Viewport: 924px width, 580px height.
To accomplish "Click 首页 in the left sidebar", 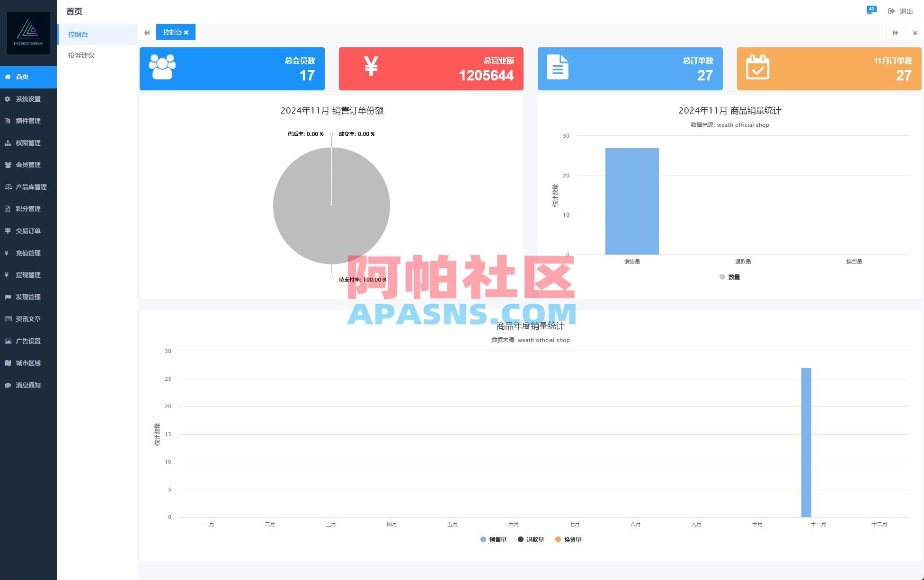I will tap(22, 77).
